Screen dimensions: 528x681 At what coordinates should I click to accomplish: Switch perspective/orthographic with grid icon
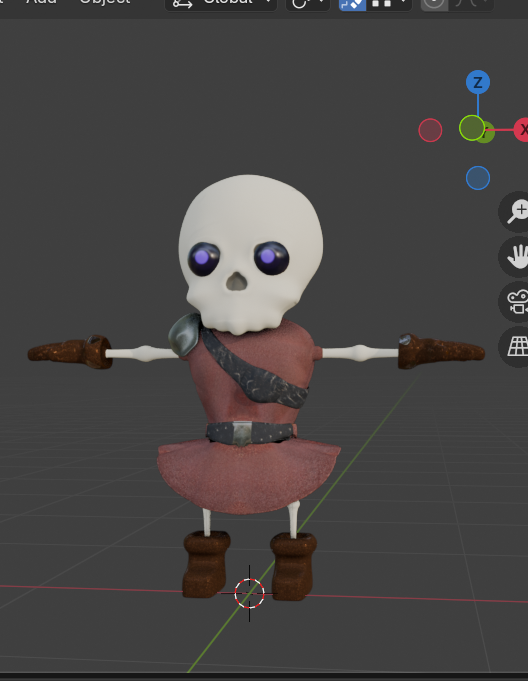pyautogui.click(x=516, y=347)
